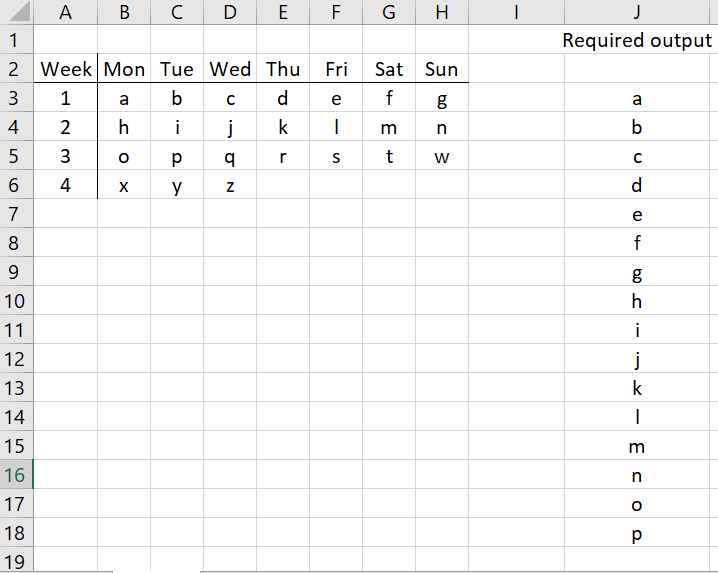Select row 10 header
The image size is (718, 573).
[x=16, y=300]
